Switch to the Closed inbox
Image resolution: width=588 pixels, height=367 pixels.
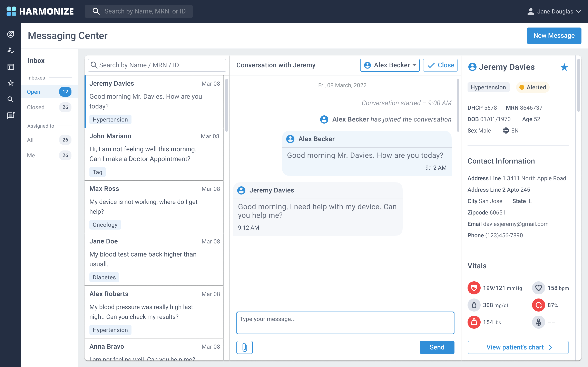tap(36, 107)
